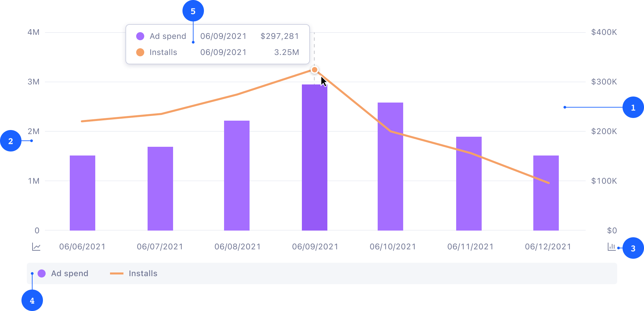Toggle the Installs legend item

tap(133, 273)
